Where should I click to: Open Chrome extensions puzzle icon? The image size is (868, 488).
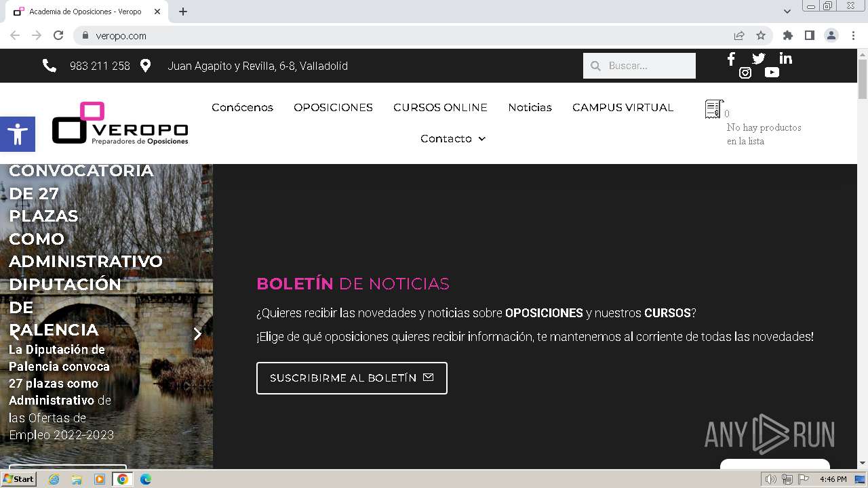[787, 35]
